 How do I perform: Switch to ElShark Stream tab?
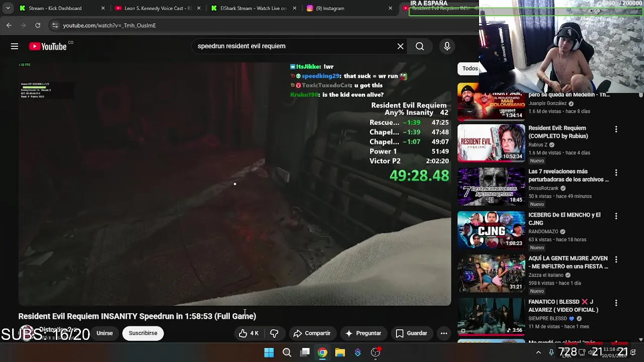pyautogui.click(x=254, y=8)
